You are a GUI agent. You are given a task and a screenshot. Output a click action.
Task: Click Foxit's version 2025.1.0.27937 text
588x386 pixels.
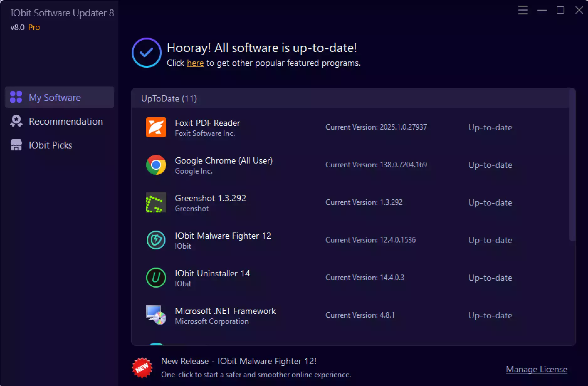[376, 127]
